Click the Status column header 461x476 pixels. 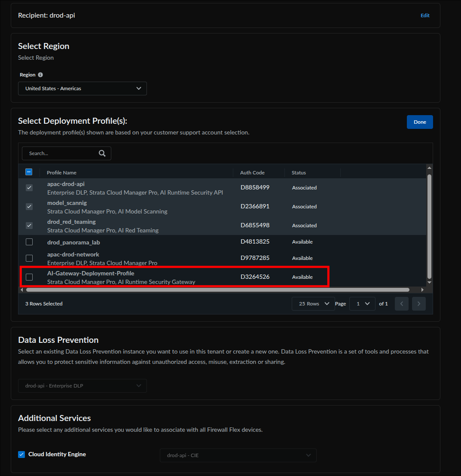point(299,172)
